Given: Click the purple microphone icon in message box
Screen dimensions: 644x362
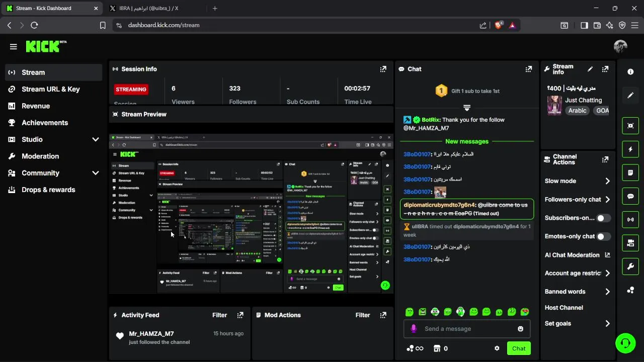Looking at the screenshot, I should pyautogui.click(x=414, y=328).
